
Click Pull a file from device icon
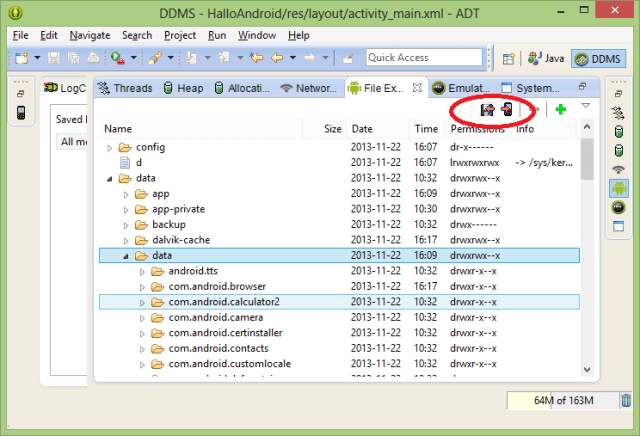[x=487, y=109]
